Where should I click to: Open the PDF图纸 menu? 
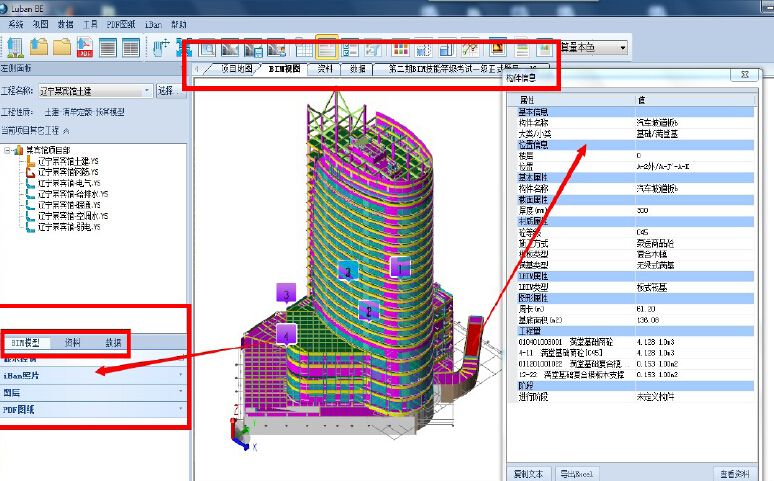coord(120,24)
